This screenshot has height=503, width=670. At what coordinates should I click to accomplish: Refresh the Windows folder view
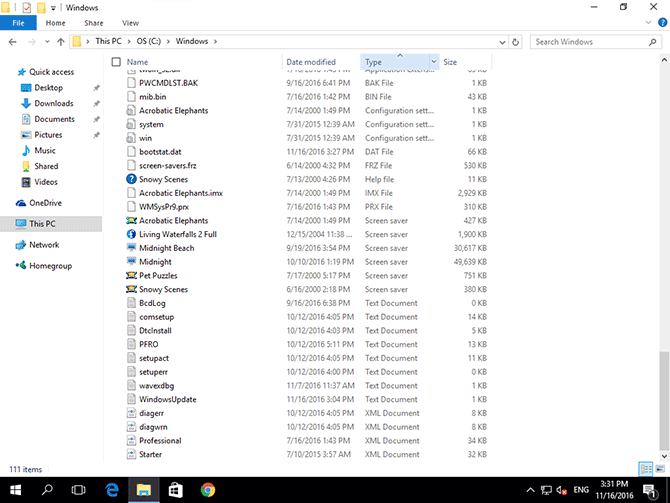(x=516, y=42)
